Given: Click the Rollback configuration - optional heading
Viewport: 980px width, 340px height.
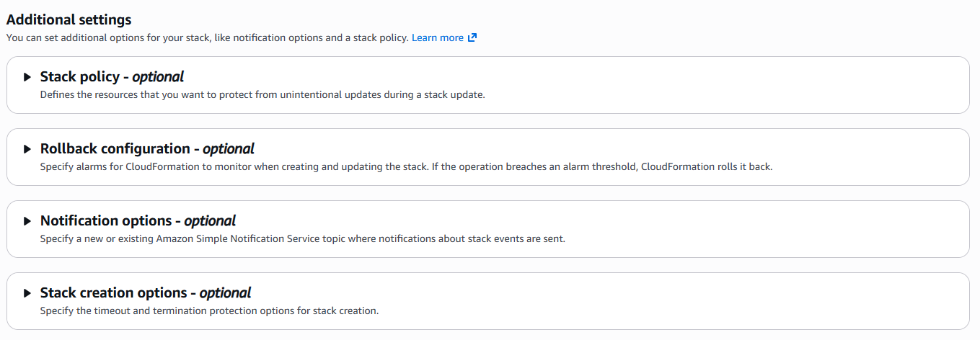Looking at the screenshot, I should [147, 148].
